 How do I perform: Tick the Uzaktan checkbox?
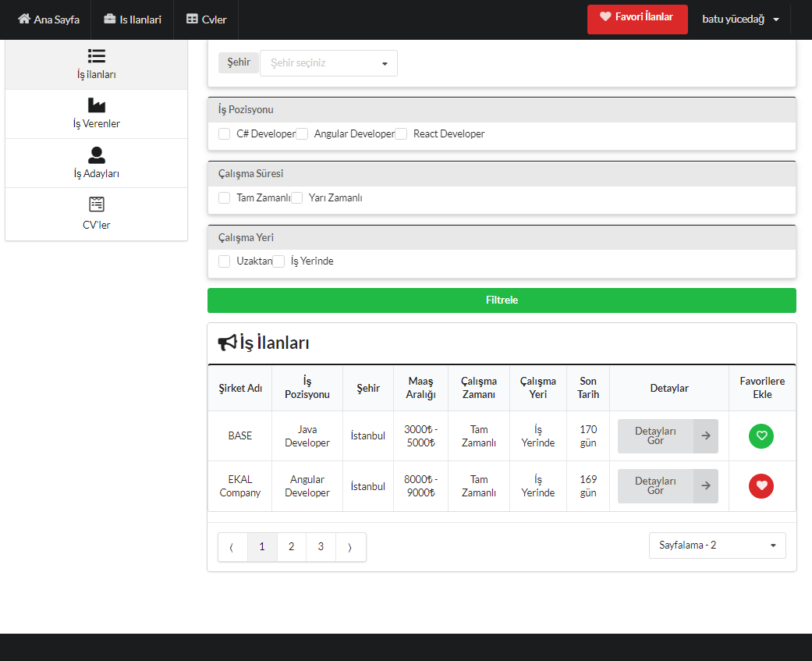pos(224,261)
